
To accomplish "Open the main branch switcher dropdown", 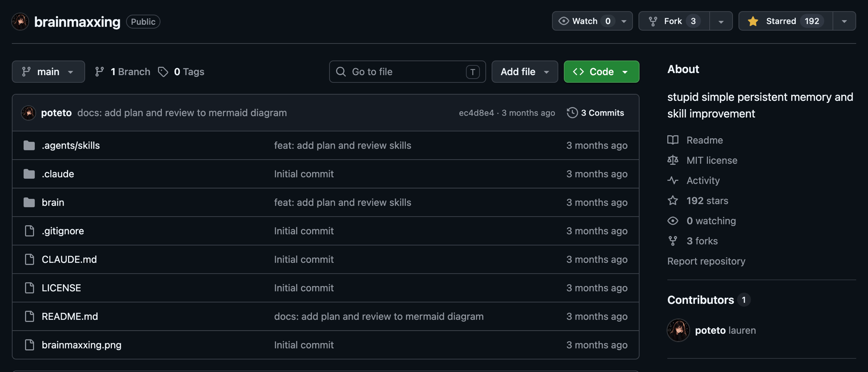I will 48,72.
